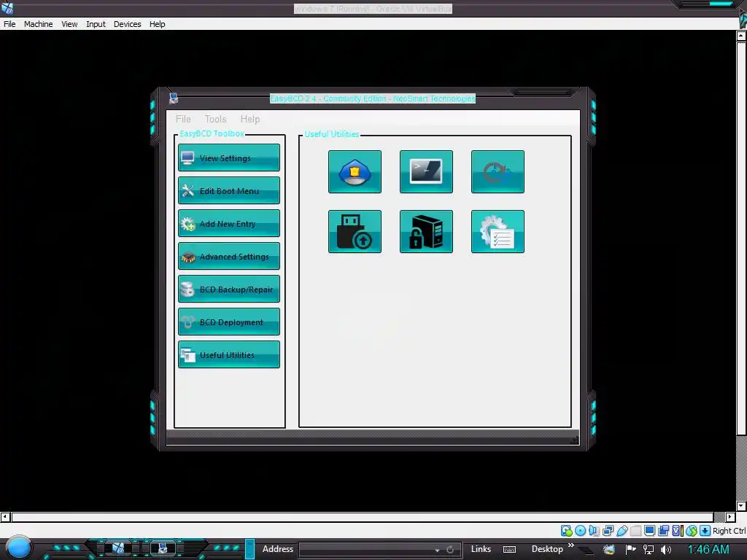Screen dimensions: 747x560
Task: Open BCD Backup/Repair section
Action: click(x=228, y=289)
